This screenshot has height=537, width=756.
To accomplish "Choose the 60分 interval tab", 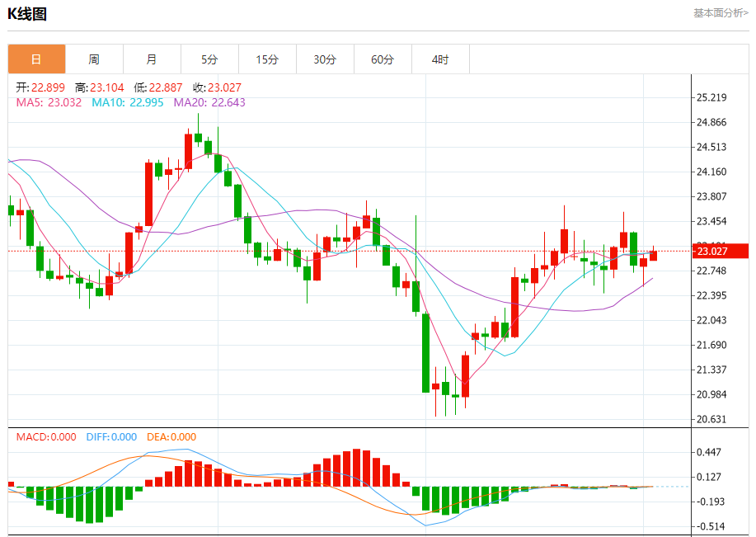I will [x=383, y=59].
